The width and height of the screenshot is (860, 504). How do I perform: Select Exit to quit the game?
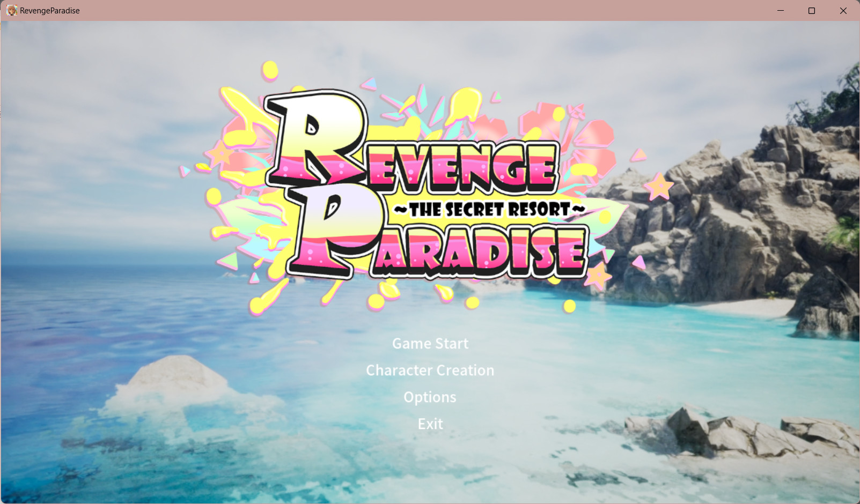(430, 424)
